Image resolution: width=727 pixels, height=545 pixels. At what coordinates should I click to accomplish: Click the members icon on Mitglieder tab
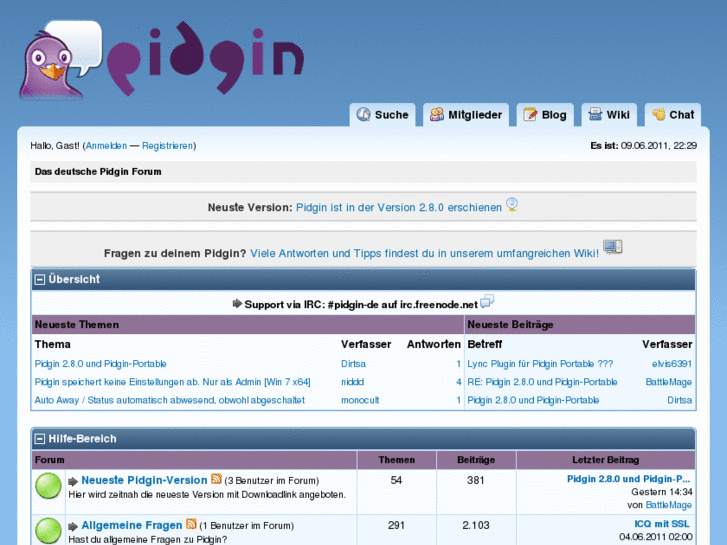436,114
